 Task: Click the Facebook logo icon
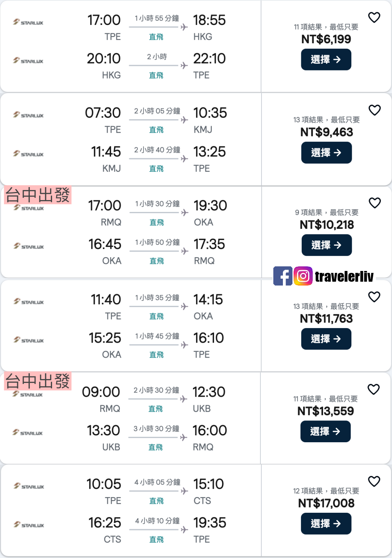(283, 276)
